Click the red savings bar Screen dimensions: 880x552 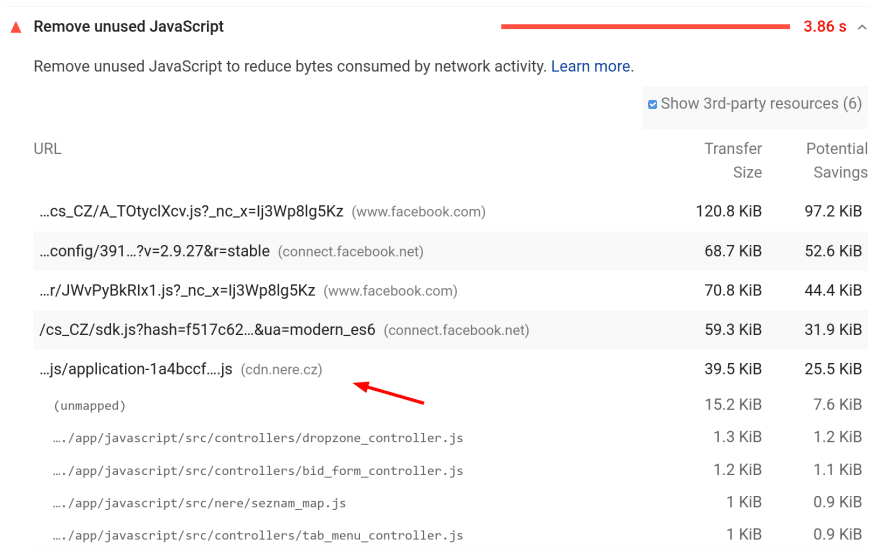click(645, 26)
